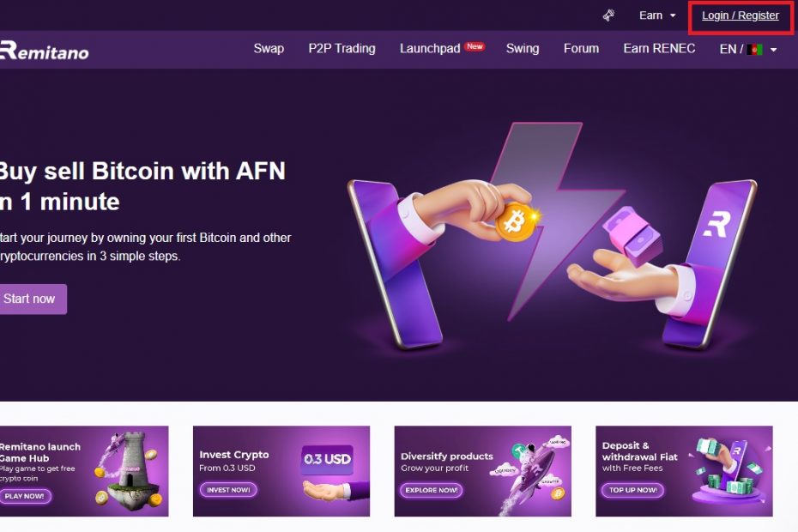The image size is (798, 532).
Task: Click the Bitcoin coin in the hero illustration
Action: point(515,222)
